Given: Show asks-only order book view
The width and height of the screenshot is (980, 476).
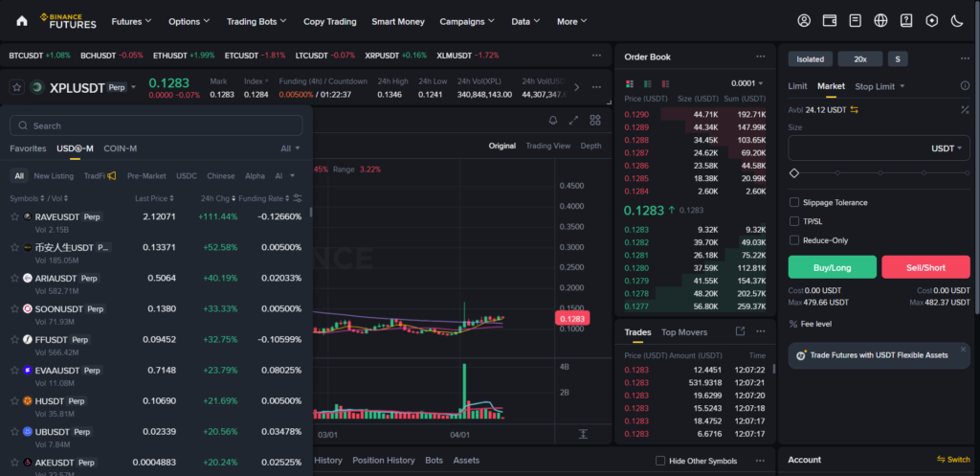Looking at the screenshot, I should coord(666,83).
